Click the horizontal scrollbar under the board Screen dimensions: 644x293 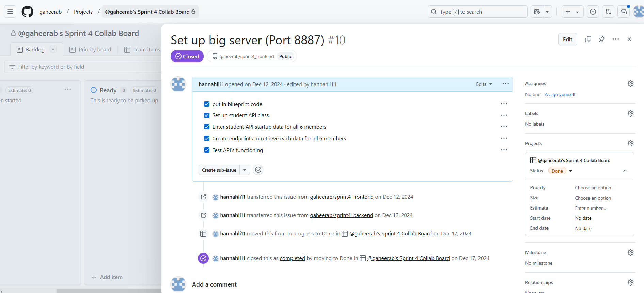pos(108,291)
